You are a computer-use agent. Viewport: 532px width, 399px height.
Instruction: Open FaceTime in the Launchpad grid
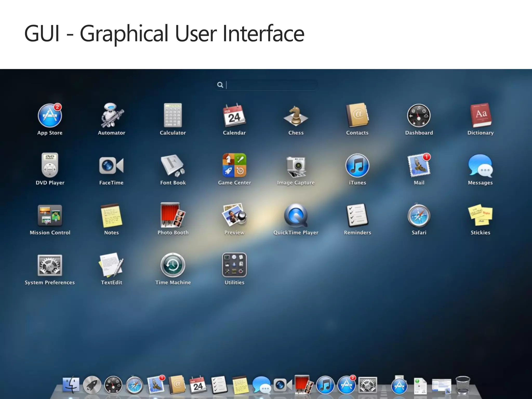(111, 165)
